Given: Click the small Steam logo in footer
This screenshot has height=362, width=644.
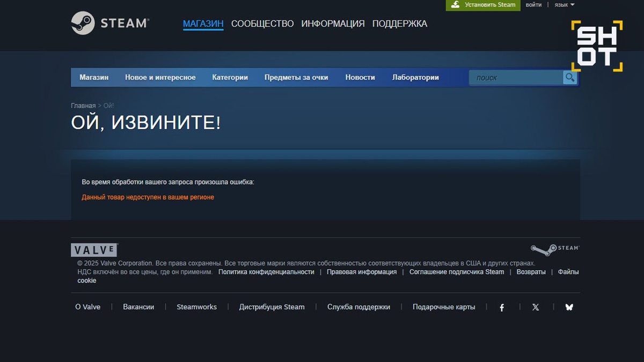Looking at the screenshot, I should coord(555,249).
